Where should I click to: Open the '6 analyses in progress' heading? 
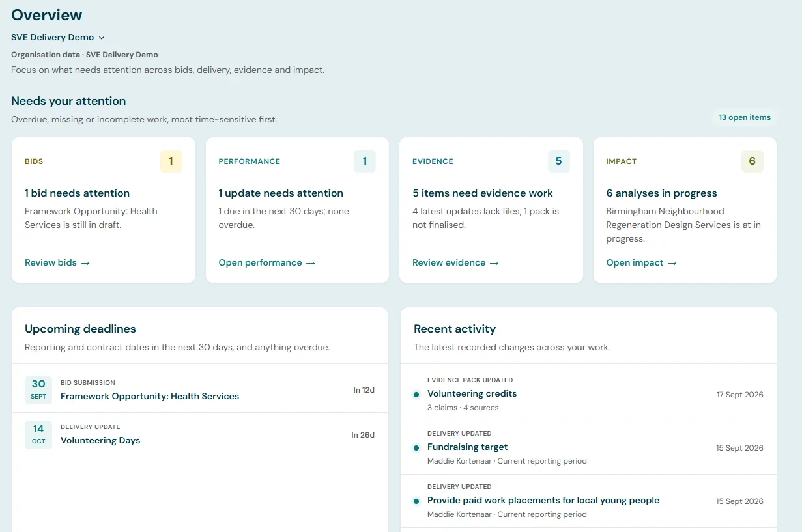[x=661, y=193]
